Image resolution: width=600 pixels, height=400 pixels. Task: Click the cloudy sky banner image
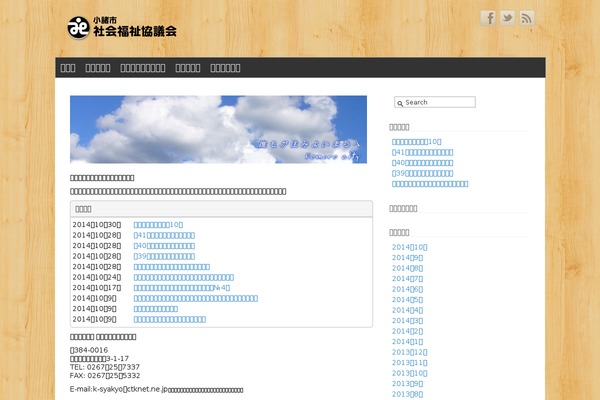(218, 129)
